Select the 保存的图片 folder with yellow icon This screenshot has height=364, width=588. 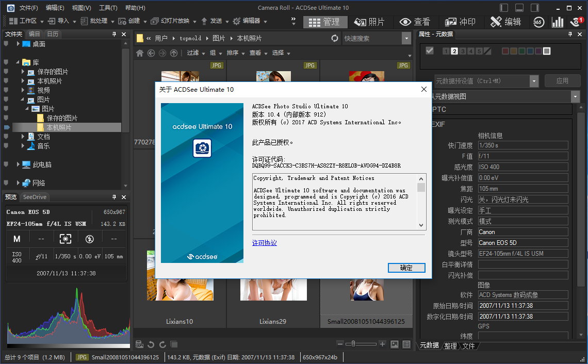coord(57,118)
